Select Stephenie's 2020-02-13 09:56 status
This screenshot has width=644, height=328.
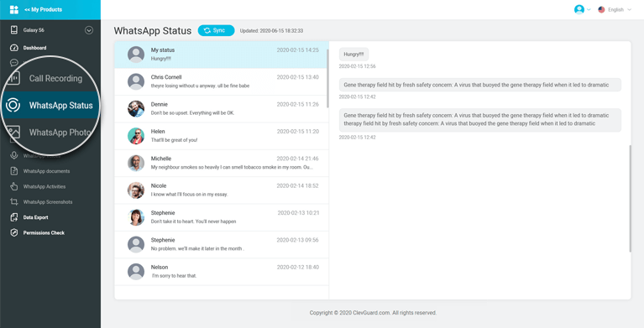221,244
